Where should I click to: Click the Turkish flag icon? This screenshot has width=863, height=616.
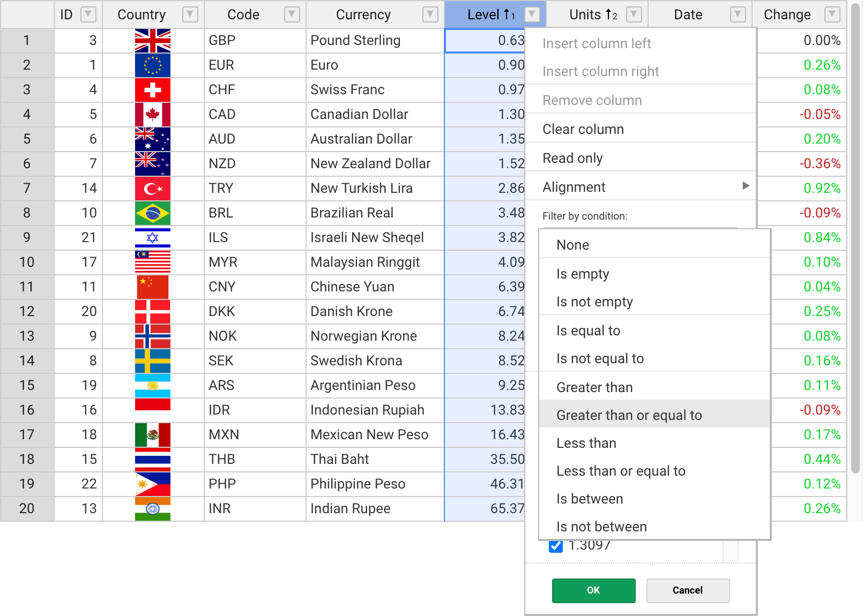click(153, 189)
